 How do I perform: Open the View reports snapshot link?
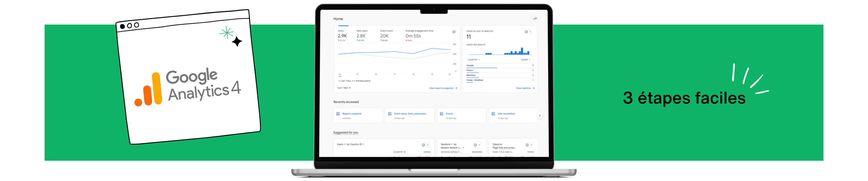(x=443, y=88)
